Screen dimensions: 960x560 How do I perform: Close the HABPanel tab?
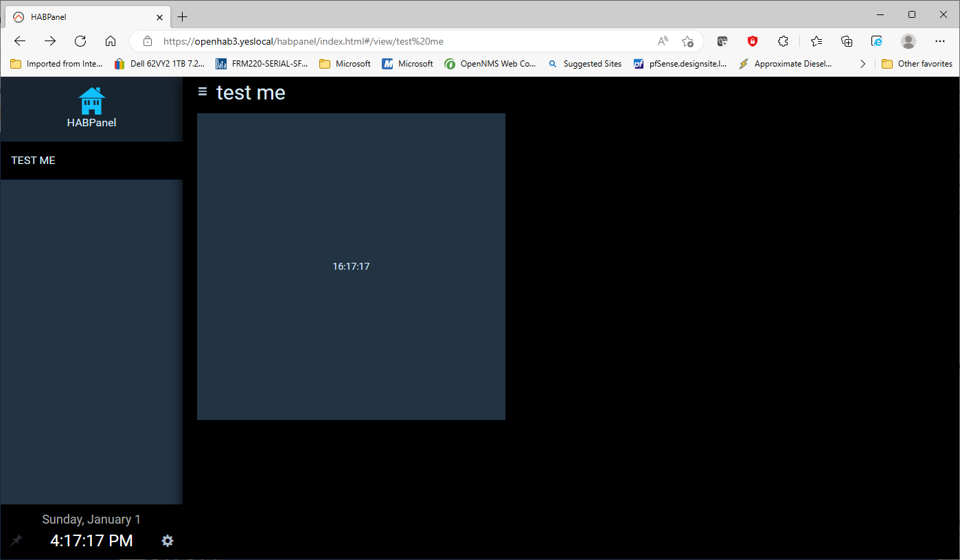159,17
